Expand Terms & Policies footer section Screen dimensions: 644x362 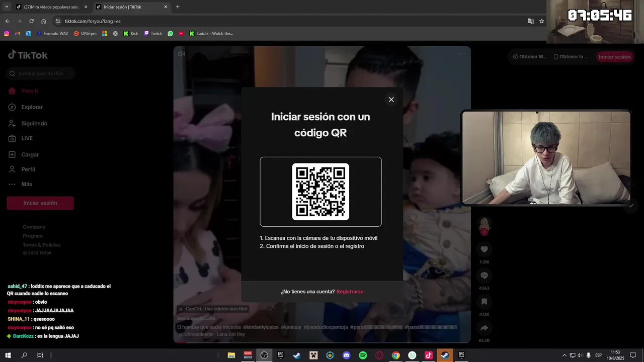click(x=41, y=245)
